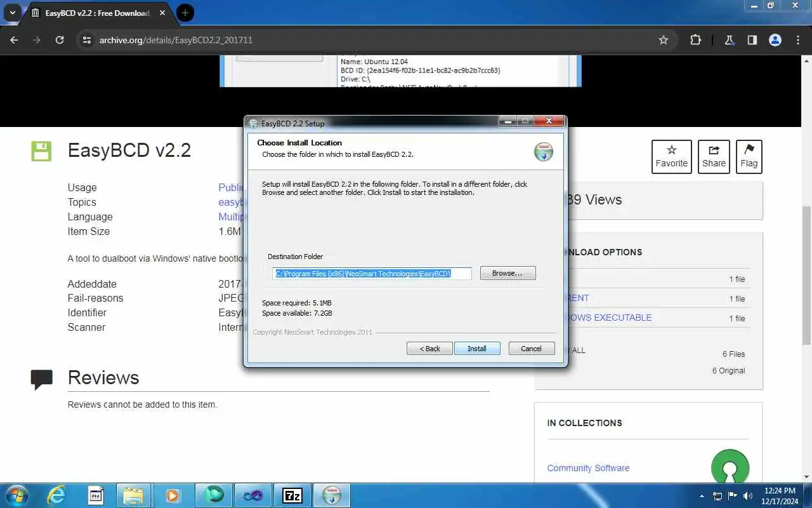Toggle the Chrome side panel
Viewport: 812px width, 508px height.
(752, 40)
